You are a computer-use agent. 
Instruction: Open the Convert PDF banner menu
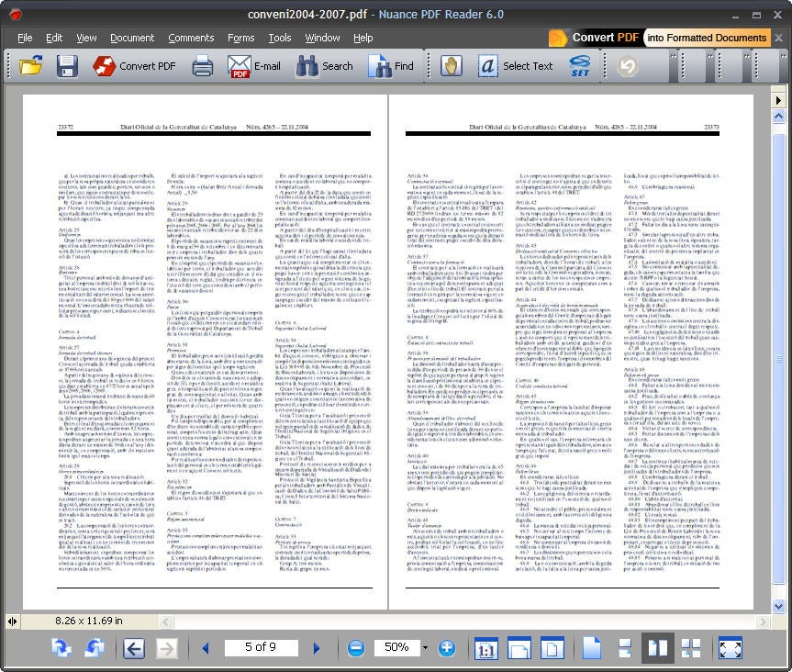(x=593, y=39)
